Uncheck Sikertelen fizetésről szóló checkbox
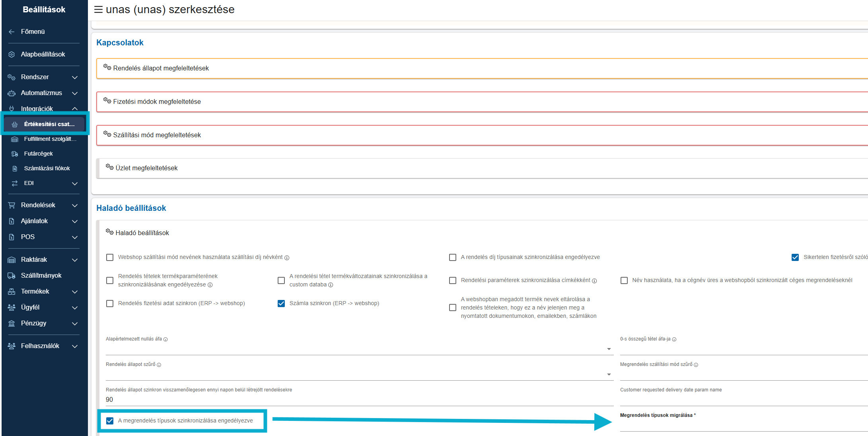This screenshot has width=868, height=436. 795,257
